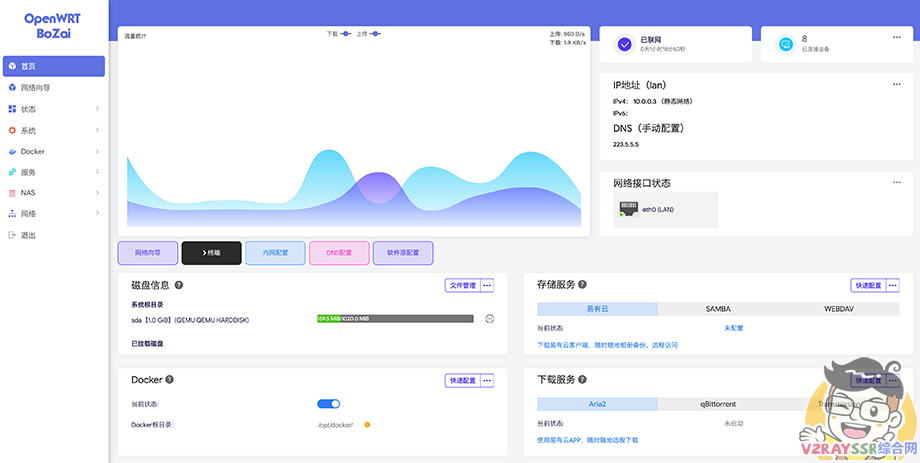Click the Docker whale icon in sidebar
This screenshot has height=463, width=920.
12,151
